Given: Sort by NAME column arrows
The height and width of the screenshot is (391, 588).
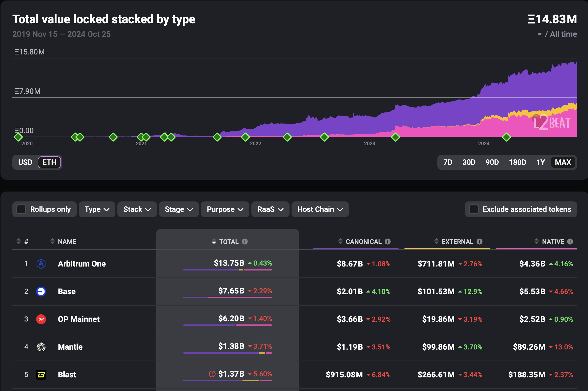Looking at the screenshot, I should tap(53, 241).
